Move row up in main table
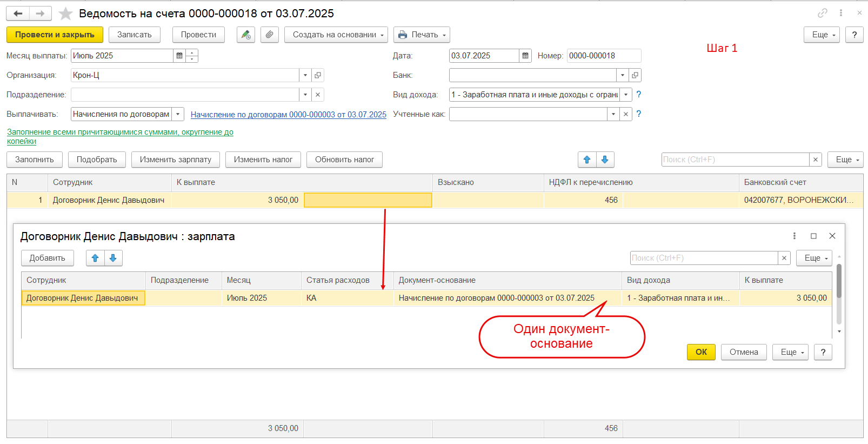 587,160
